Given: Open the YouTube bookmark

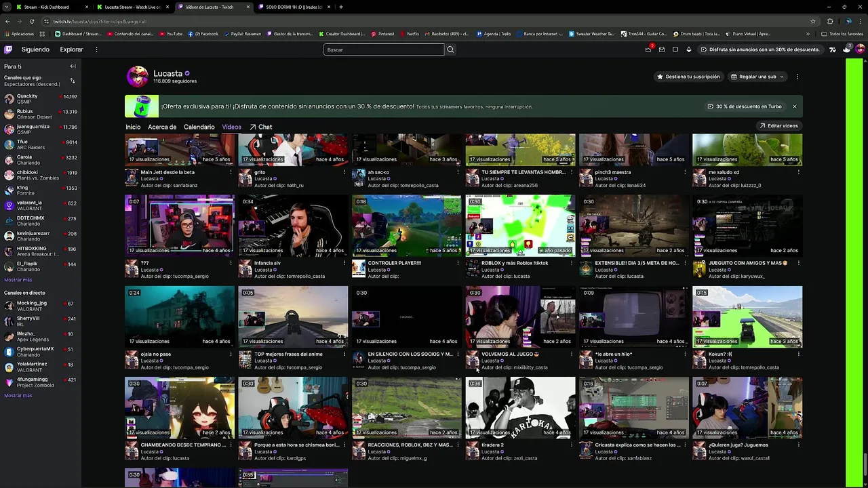Looking at the screenshot, I should tap(172, 34).
